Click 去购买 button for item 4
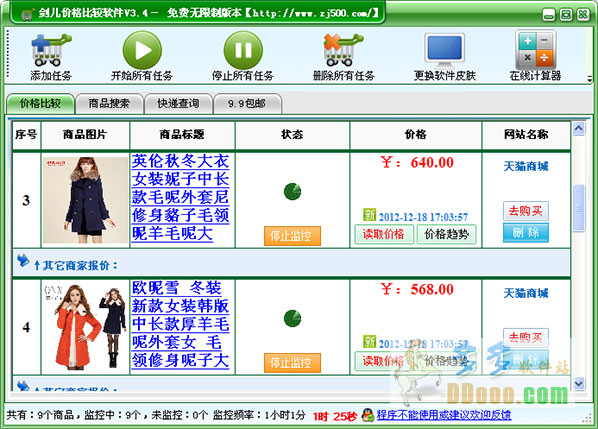The image size is (598, 429). (x=526, y=337)
